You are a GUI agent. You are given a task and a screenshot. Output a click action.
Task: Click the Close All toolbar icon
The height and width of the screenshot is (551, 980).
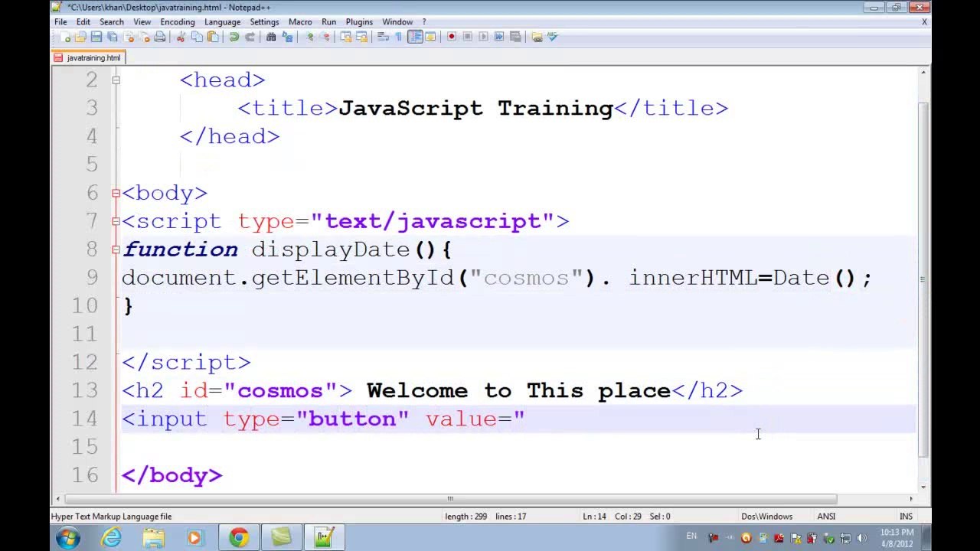[x=144, y=37]
